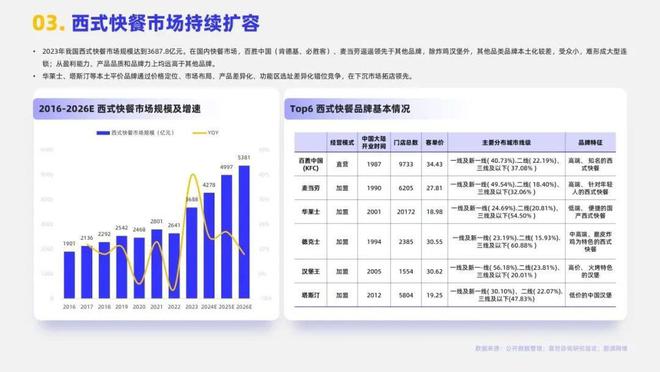Click the 5381 data label

(244, 158)
